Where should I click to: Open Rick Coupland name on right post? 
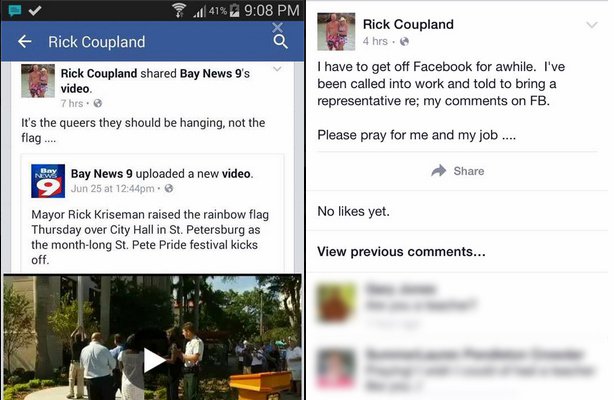pos(408,24)
